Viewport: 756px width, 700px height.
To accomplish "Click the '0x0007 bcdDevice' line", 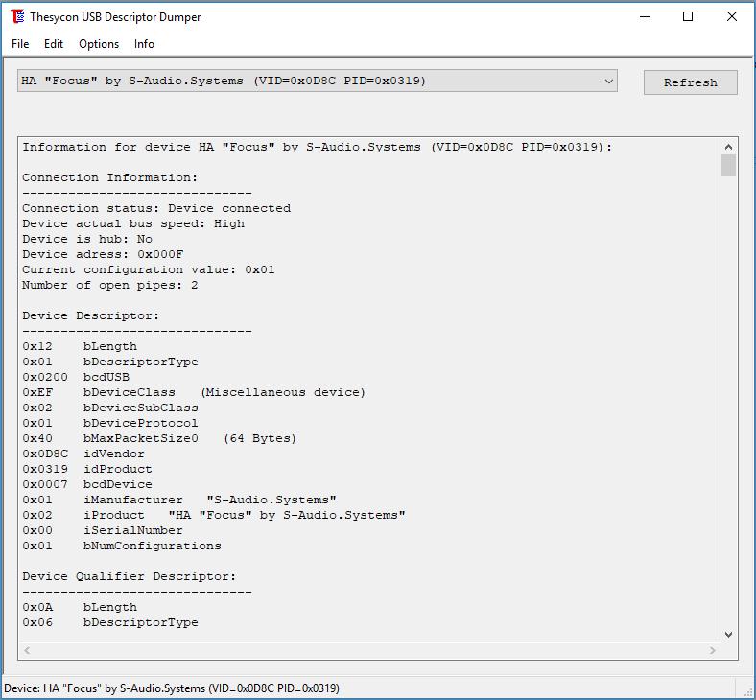I will (x=87, y=484).
